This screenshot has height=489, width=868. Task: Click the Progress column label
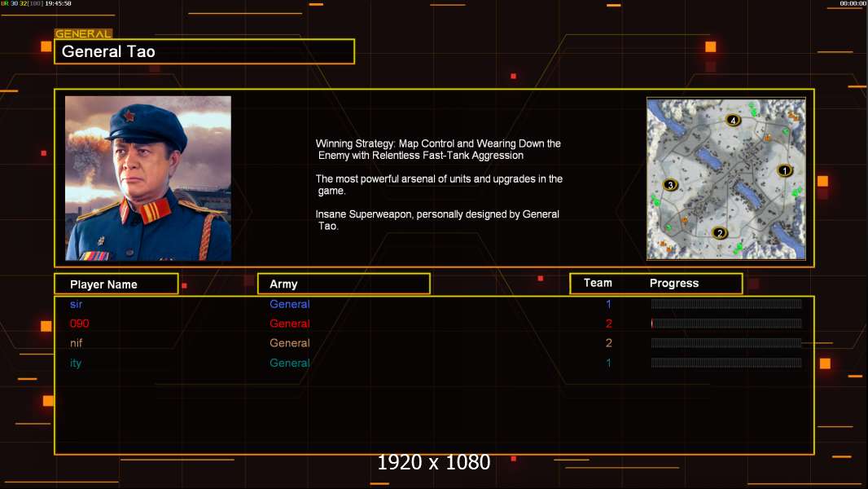[x=673, y=283]
